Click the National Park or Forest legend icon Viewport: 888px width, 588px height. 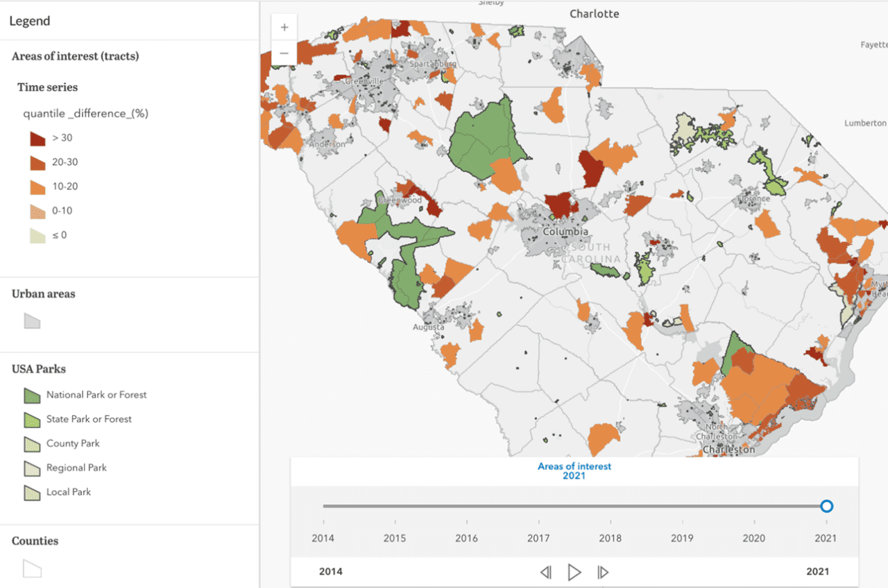coord(32,395)
